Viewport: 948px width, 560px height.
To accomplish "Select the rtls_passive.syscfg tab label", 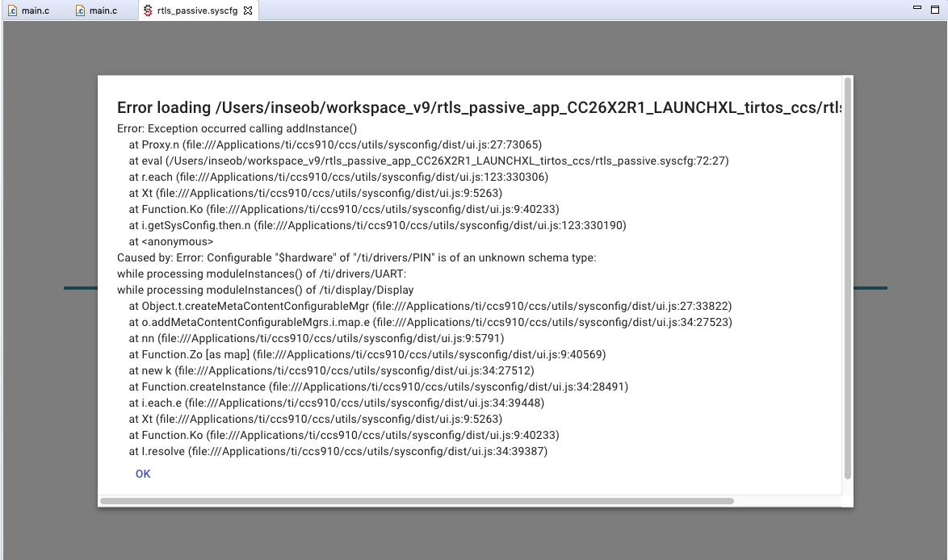I will click(x=197, y=10).
